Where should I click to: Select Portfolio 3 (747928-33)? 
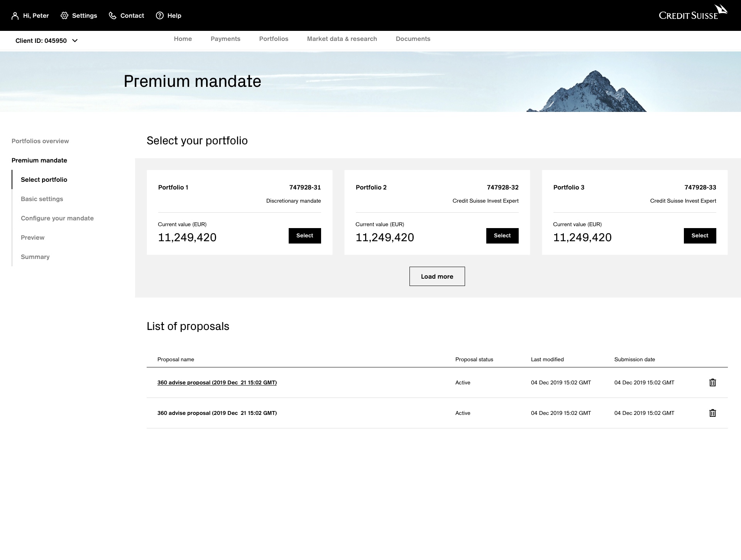tap(700, 236)
